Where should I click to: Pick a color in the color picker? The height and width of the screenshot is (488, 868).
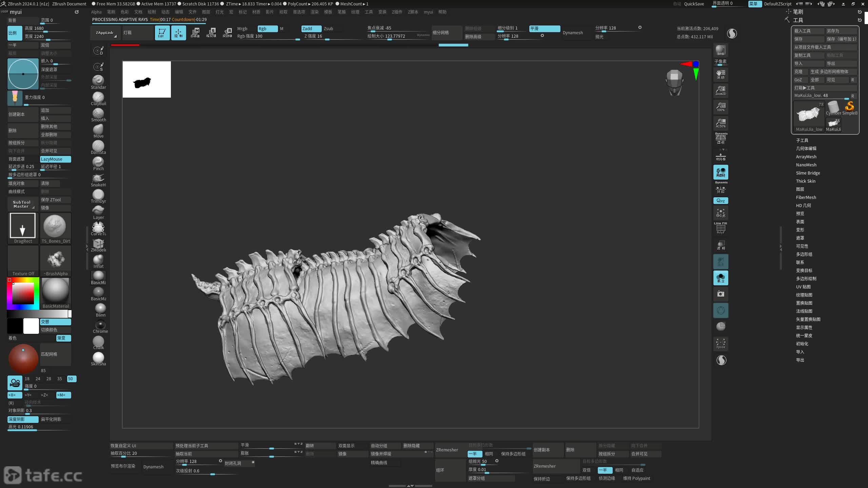click(x=23, y=293)
